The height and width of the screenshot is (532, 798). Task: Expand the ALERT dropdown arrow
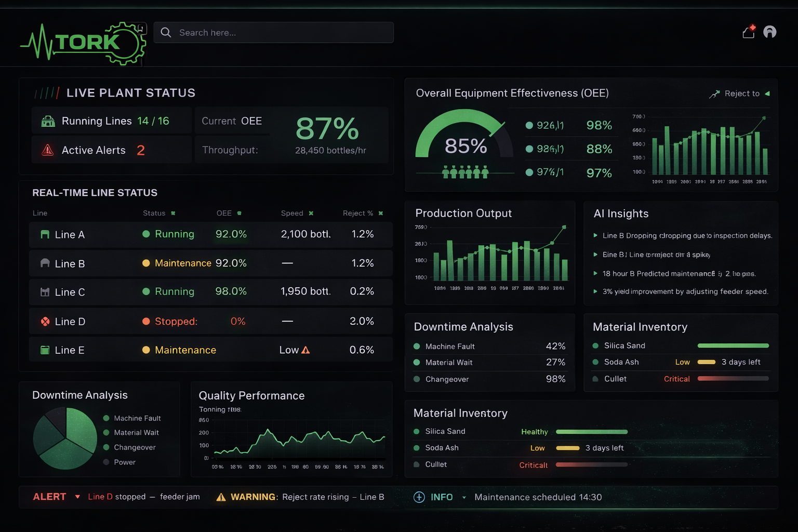pos(77,497)
